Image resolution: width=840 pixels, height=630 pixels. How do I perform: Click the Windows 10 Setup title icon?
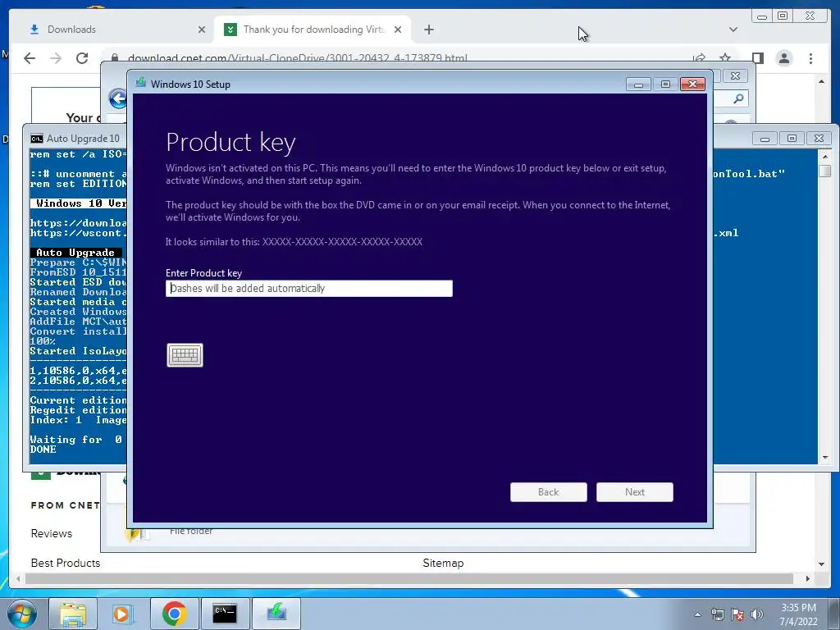point(141,83)
